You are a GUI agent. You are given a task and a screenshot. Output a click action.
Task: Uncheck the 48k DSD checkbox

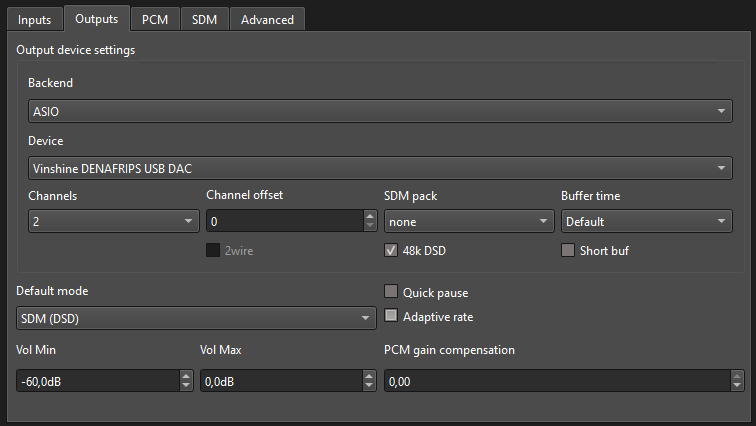click(391, 250)
